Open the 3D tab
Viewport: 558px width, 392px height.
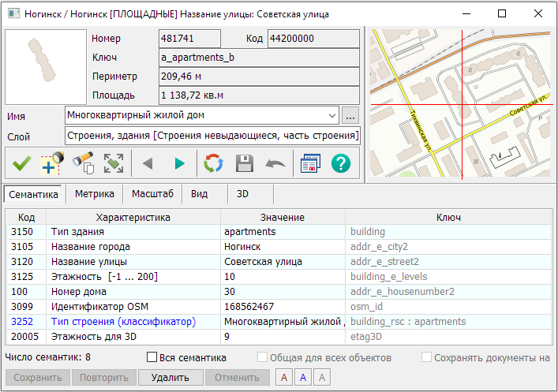(243, 193)
